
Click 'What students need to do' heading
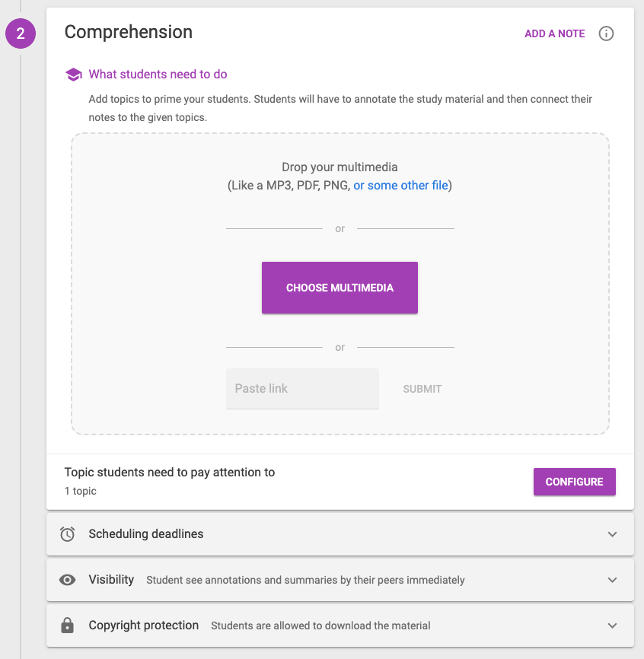[158, 75]
